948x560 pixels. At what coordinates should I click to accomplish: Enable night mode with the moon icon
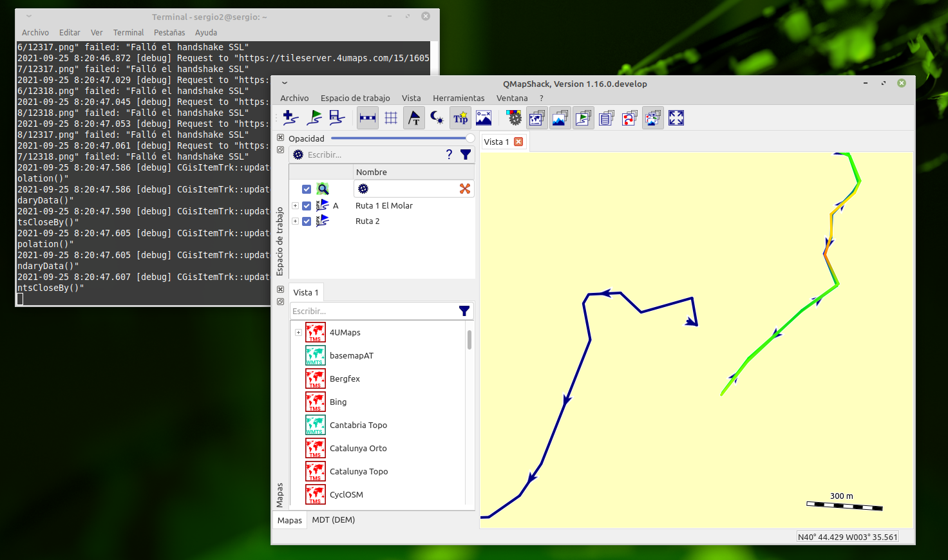[x=437, y=118]
